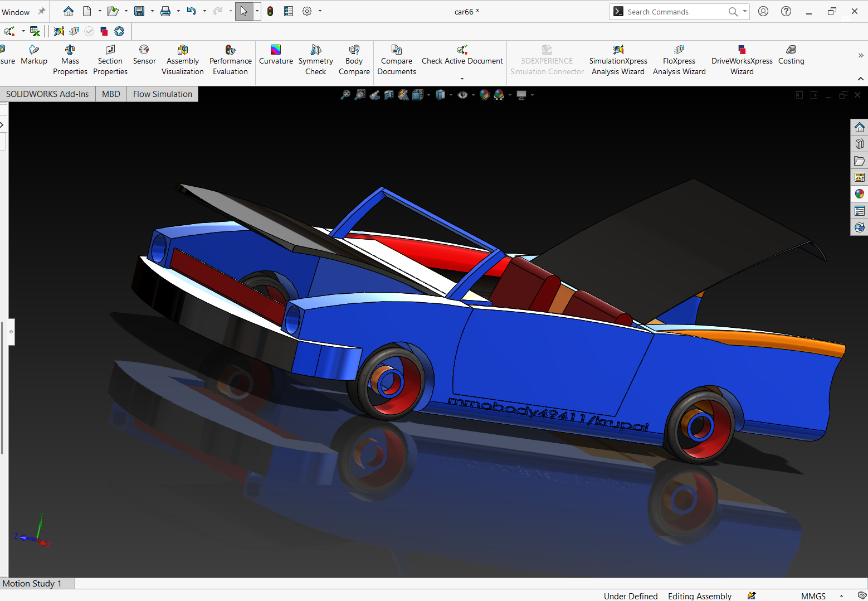Click the Zoom to Fit icon
Image resolution: width=868 pixels, height=601 pixels.
pos(345,95)
